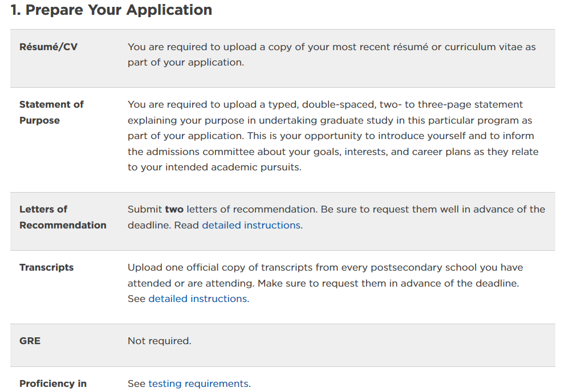
Task: Click the transcripts upload description paragraph
Action: click(325, 283)
